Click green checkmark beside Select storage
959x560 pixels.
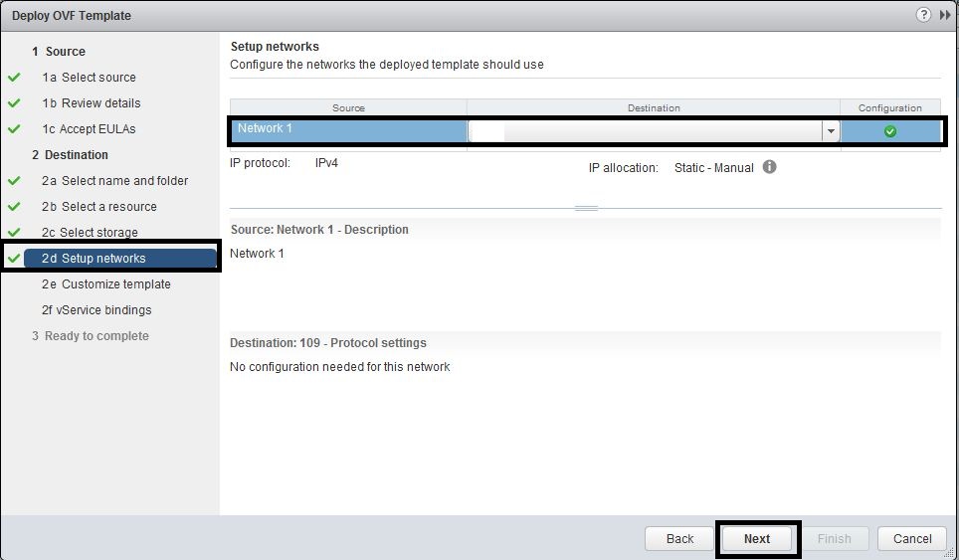tap(14, 233)
